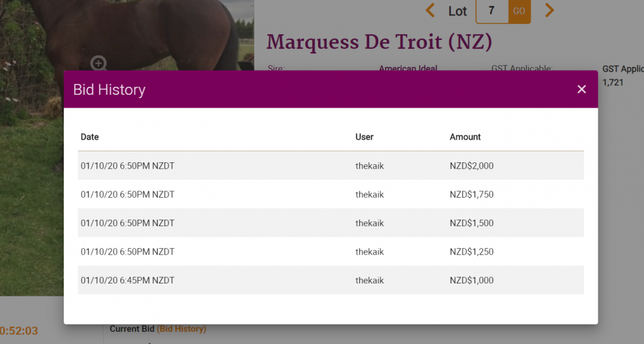This screenshot has height=344, width=644.
Task: Select the NZD$1,750 bid amount
Action: click(x=471, y=195)
